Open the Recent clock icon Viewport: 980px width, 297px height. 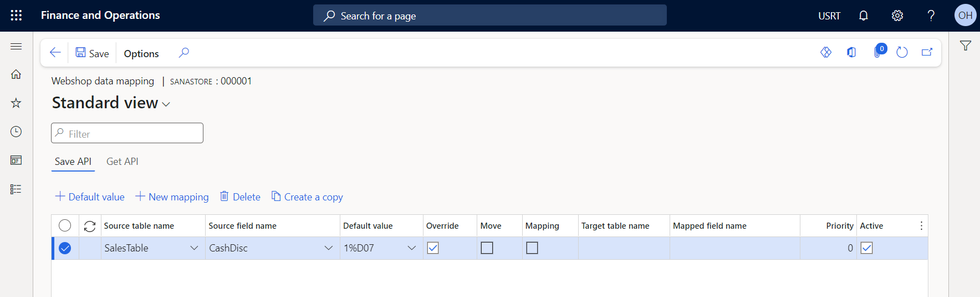point(16,132)
